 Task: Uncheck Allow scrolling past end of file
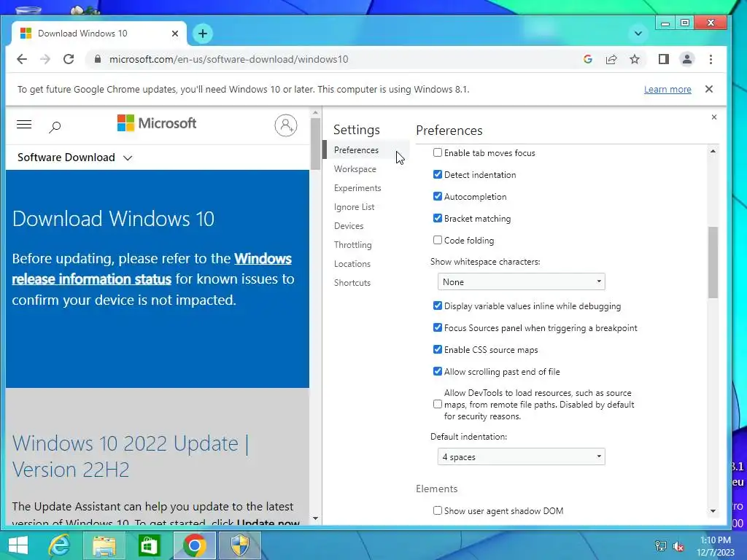pyautogui.click(x=438, y=371)
